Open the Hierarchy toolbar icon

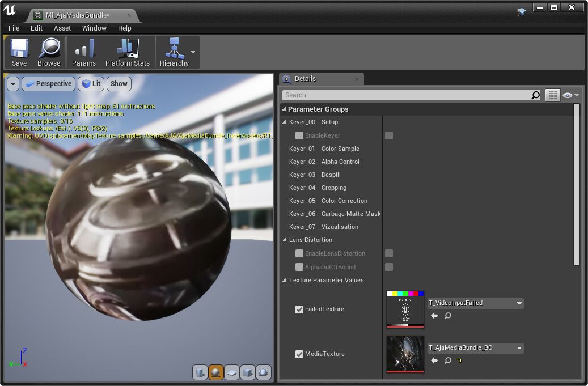174,52
